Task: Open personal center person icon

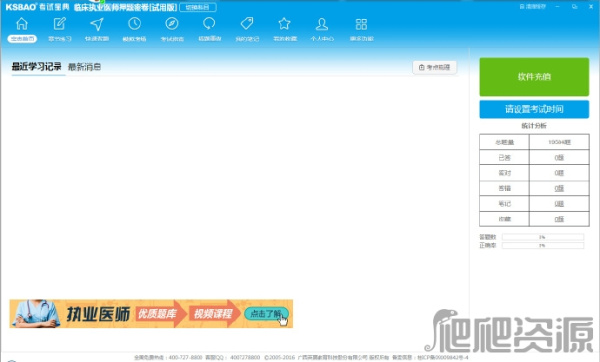Action: 322,24
